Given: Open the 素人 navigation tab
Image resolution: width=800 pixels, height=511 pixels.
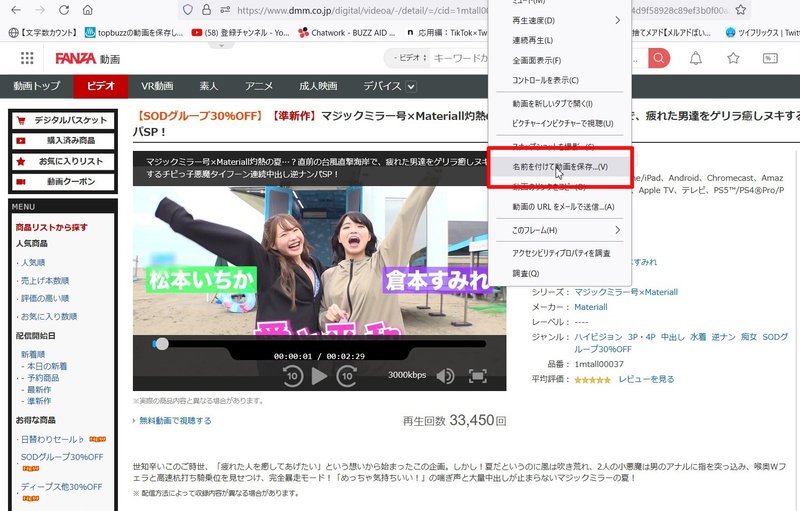Looking at the screenshot, I should 209,86.
